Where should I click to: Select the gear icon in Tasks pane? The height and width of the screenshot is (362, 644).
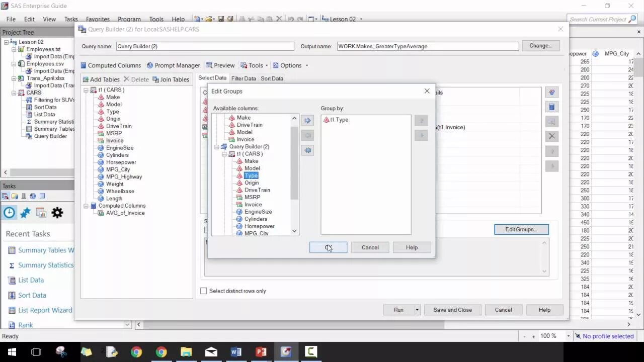(57, 213)
